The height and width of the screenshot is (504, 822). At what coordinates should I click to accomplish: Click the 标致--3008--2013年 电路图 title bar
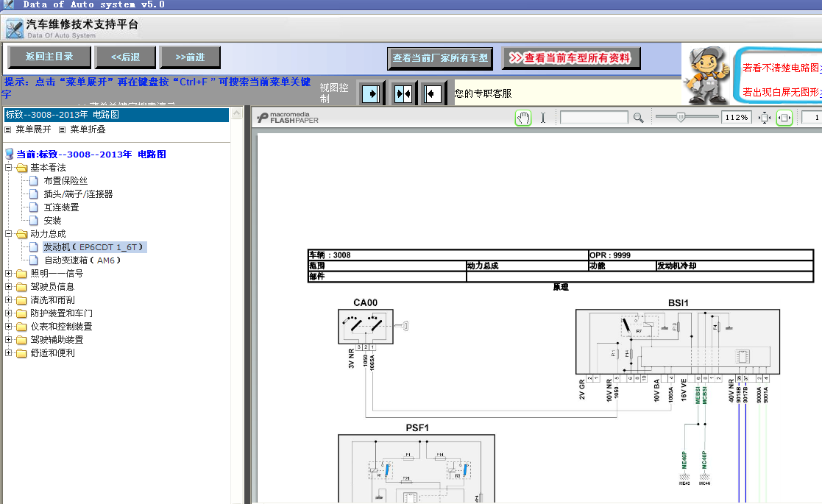point(116,115)
